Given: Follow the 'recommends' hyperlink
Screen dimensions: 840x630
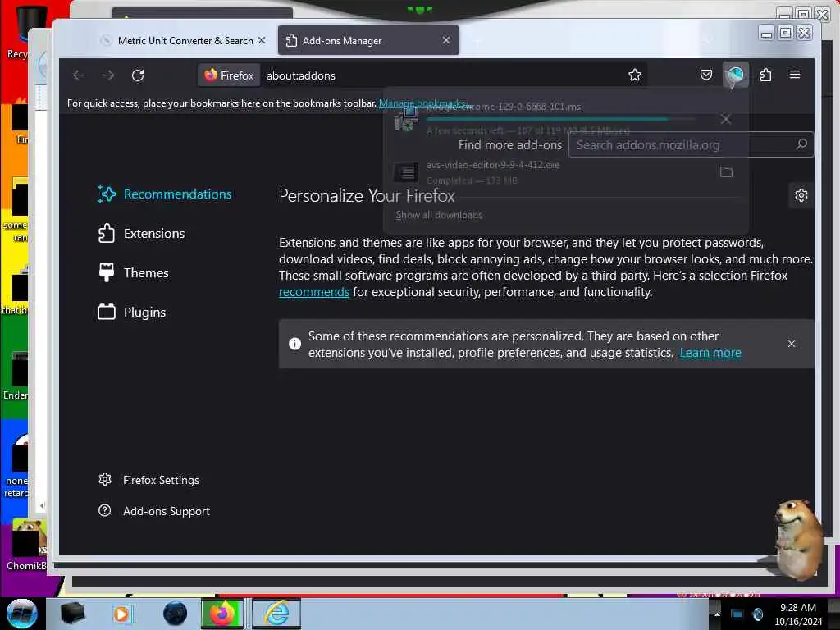Looking at the screenshot, I should (314, 292).
